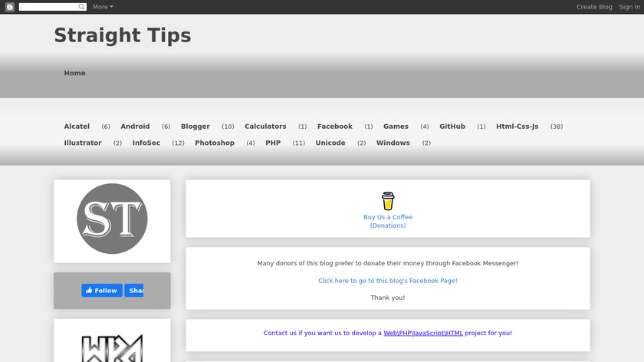Click the (38) count beside Html-Css-Js
The width and height of the screenshot is (644, 362).
(557, 127)
